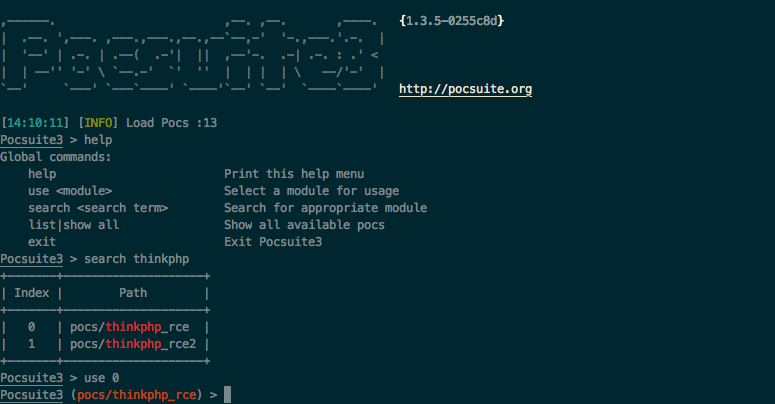Click the 'use <module>' help command
Image resolution: width=775 pixels, height=404 pixels.
[70, 191]
